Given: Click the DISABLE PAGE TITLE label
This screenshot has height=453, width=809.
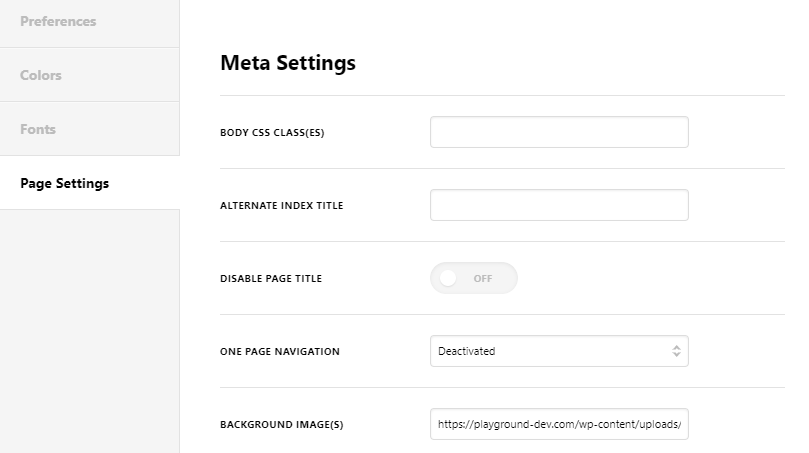Looking at the screenshot, I should click(271, 279).
